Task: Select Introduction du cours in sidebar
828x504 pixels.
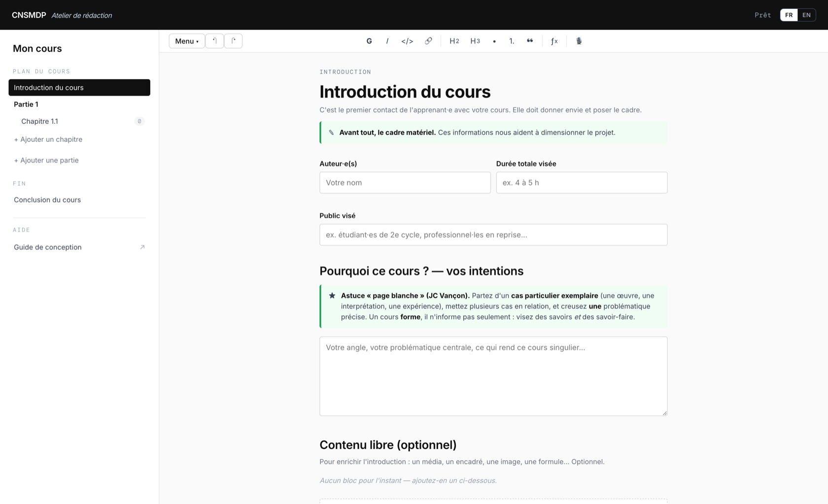Action: click(79, 87)
